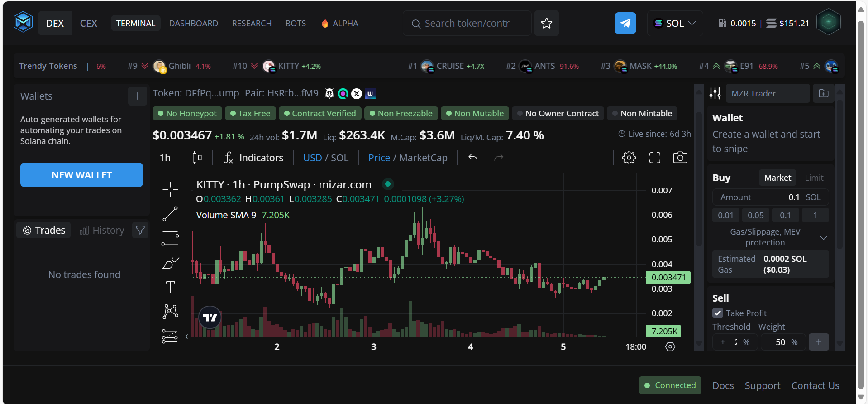Open the Indicators menu

253,158
